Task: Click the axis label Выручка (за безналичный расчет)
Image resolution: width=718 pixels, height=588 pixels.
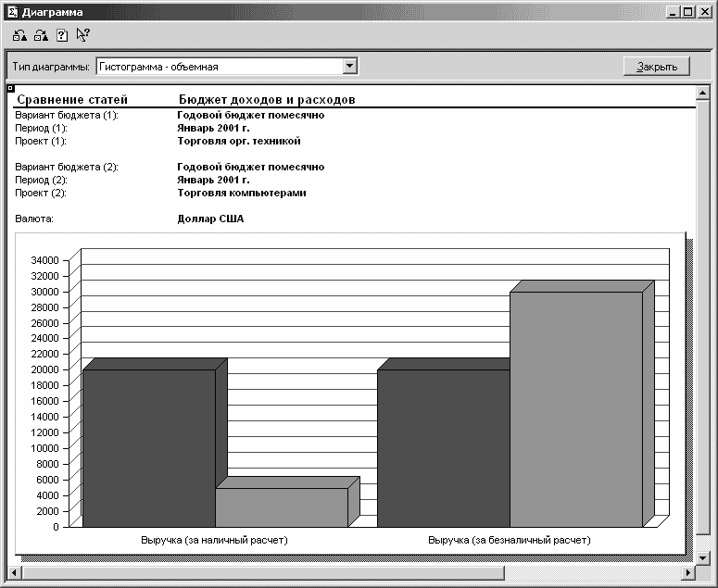Action: pyautogui.click(x=510, y=540)
